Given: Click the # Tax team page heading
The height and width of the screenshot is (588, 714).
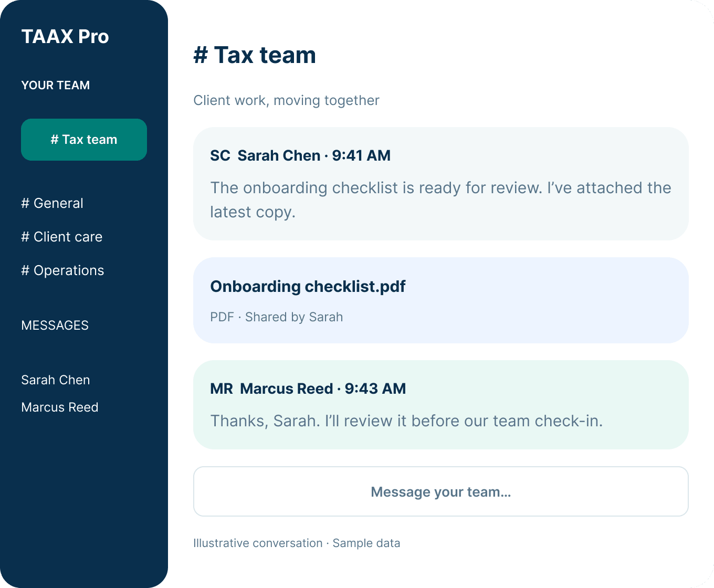Looking at the screenshot, I should pos(255,55).
